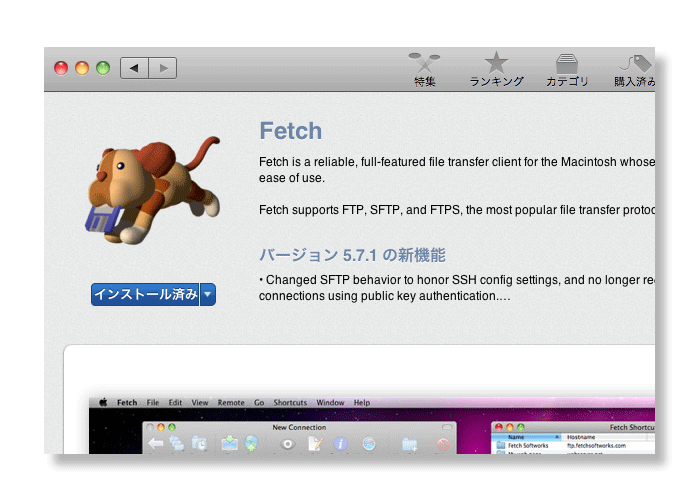The width and height of the screenshot is (700, 500).
Task: Click Fetch in the preview menu bar
Action: [x=127, y=403]
